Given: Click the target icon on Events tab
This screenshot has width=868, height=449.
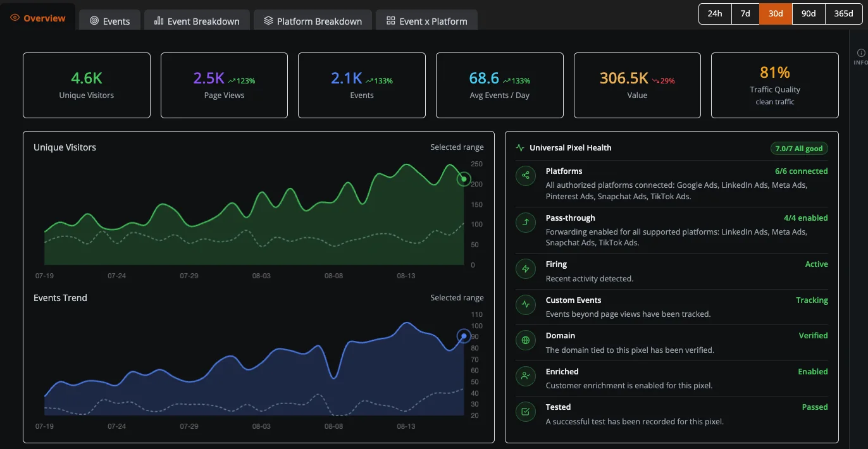Looking at the screenshot, I should coord(94,21).
